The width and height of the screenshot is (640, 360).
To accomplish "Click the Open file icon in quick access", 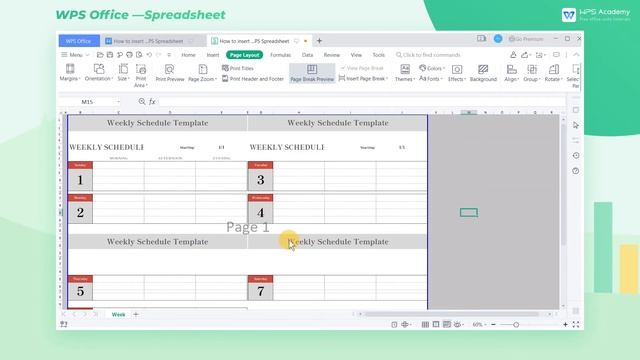I will (100, 55).
